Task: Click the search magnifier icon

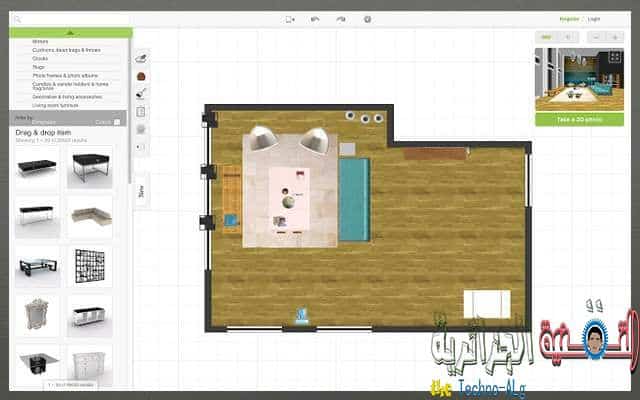Action: pos(18,19)
